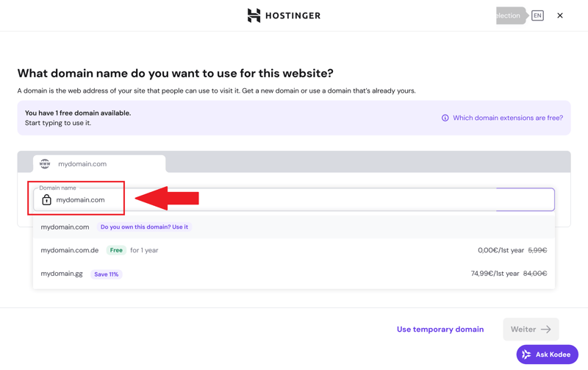Click the lock icon in Domain name field
588x370 pixels.
tap(46, 200)
